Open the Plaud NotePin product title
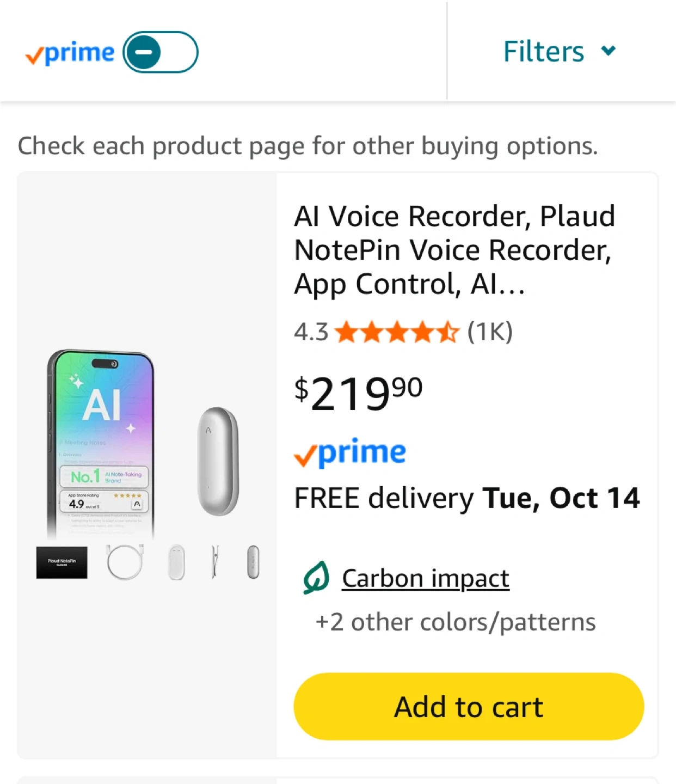676x784 pixels. 454,250
